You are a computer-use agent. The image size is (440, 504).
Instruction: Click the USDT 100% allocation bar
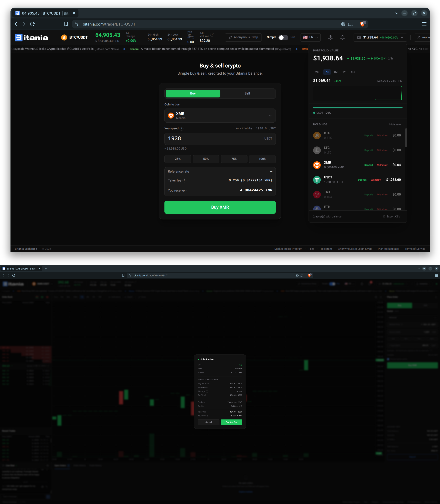pos(357,108)
